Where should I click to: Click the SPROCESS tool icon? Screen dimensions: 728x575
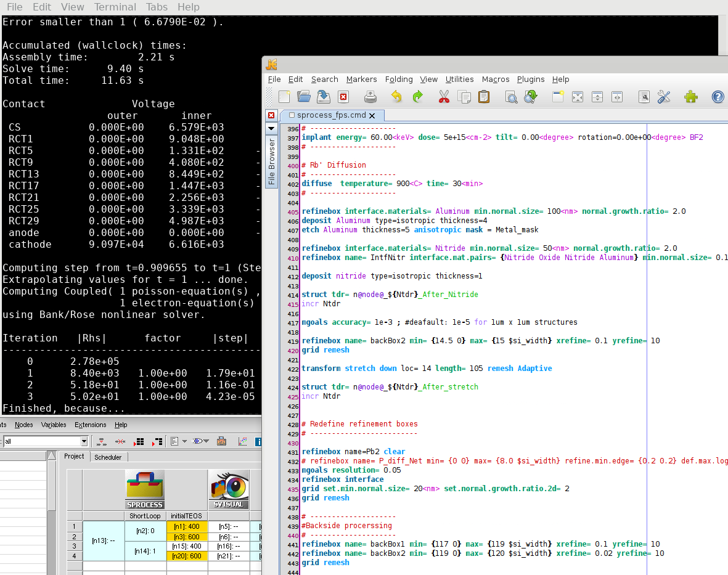(x=145, y=489)
